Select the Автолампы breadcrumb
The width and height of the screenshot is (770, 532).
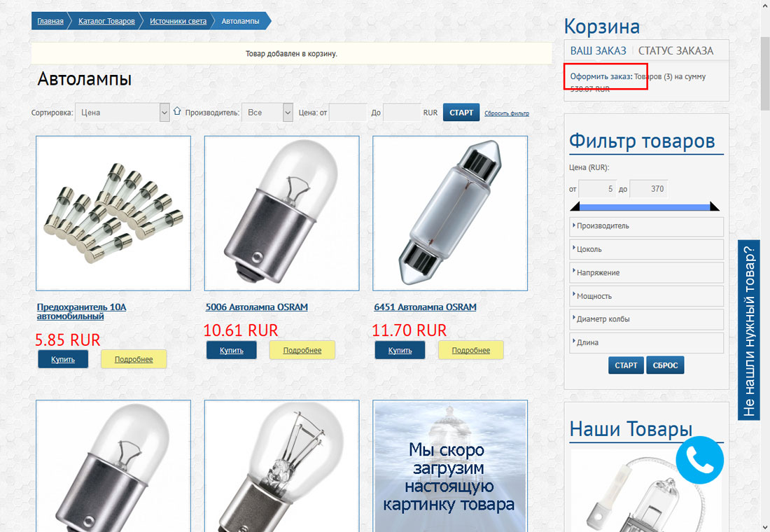240,21
